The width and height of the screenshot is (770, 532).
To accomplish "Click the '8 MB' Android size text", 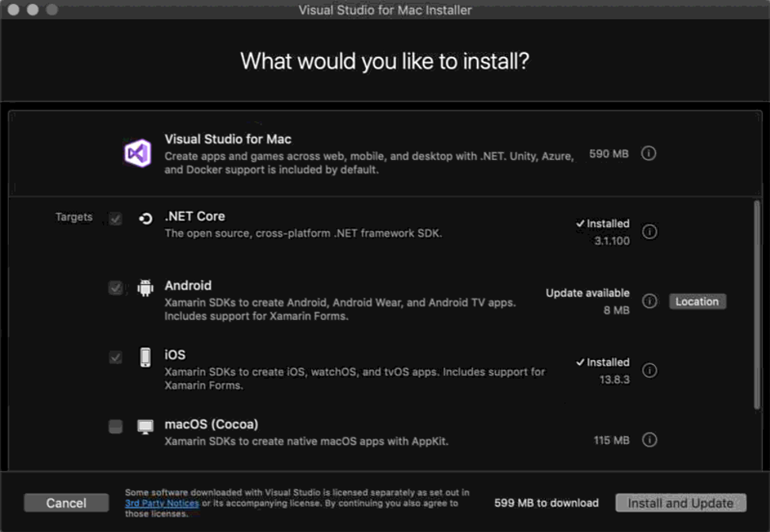I will coord(616,310).
